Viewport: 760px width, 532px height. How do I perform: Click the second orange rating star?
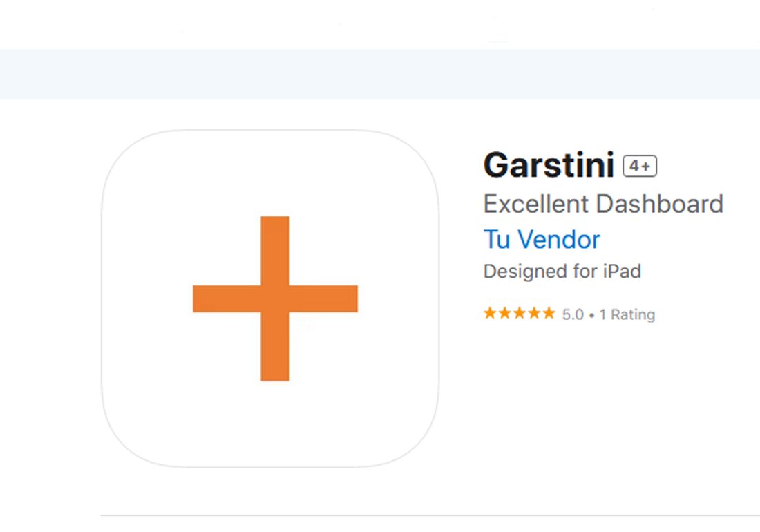(504, 313)
